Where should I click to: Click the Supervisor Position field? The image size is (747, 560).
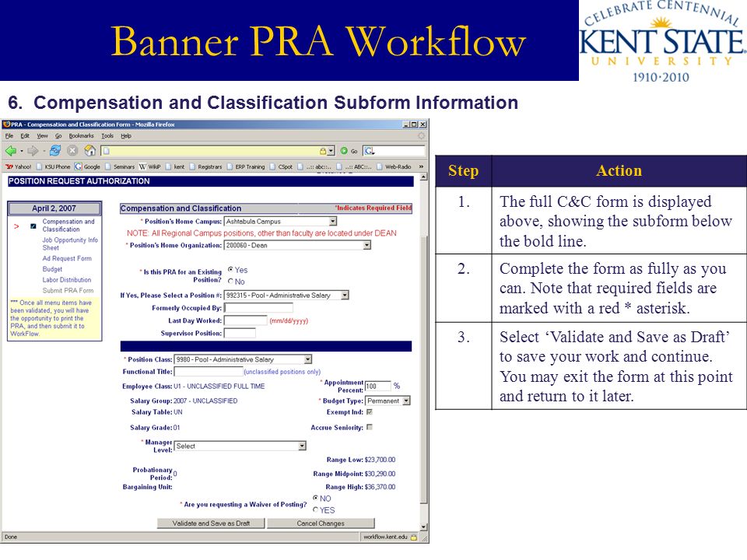click(240, 333)
